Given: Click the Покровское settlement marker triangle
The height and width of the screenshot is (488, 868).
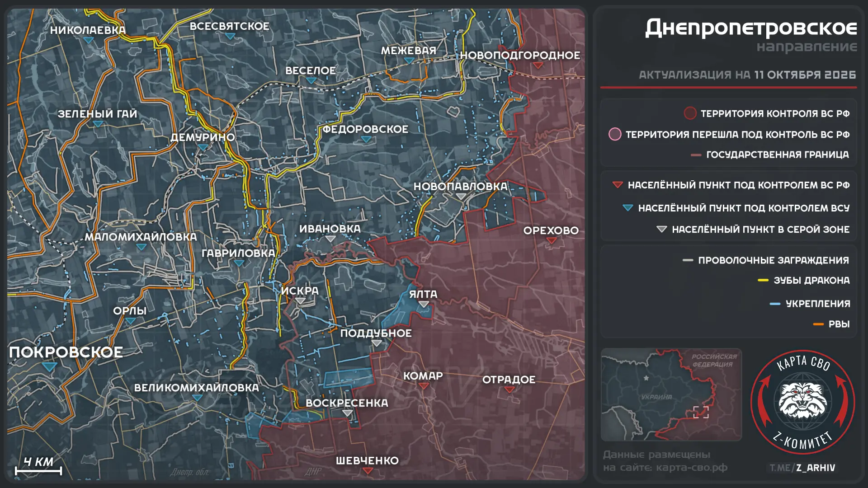Looking at the screenshot, I should [49, 366].
